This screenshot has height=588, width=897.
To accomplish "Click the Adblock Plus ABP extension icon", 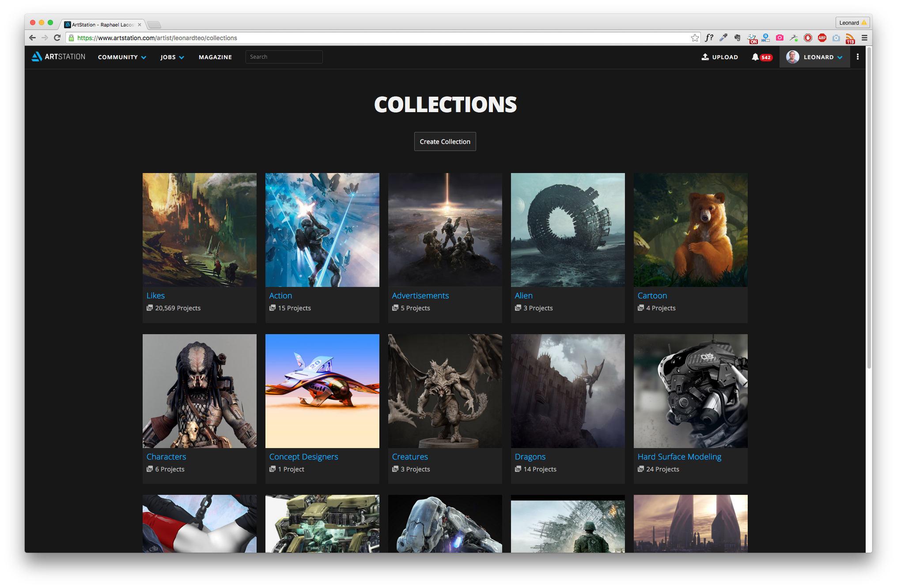I will (822, 38).
